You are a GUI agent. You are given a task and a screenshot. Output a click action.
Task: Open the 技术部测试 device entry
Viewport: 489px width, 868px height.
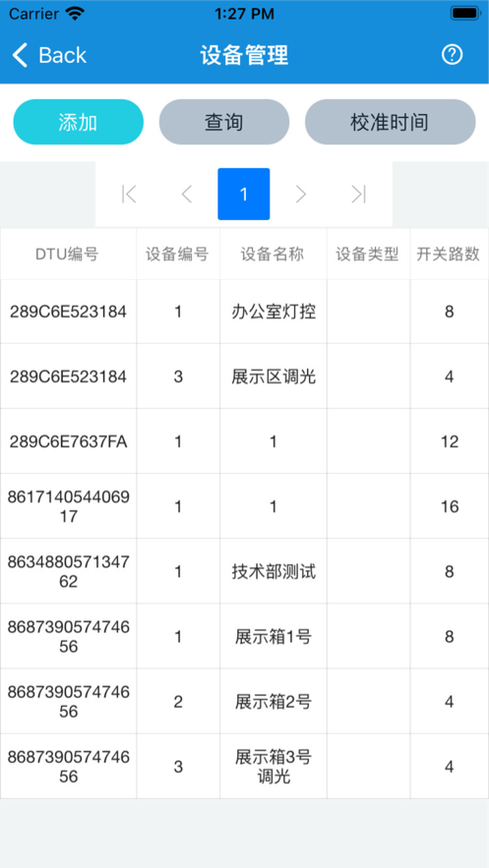coord(244,571)
